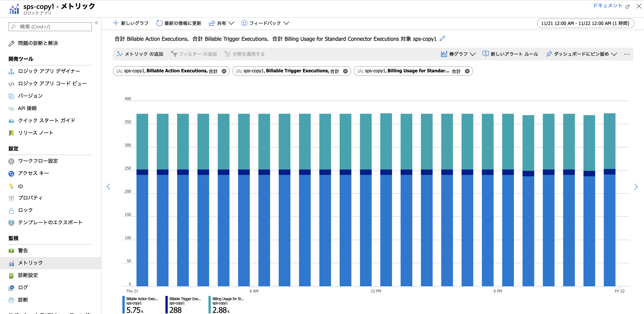This screenshot has height=314, width=644.
Task: Create a New alert rule
Action: pyautogui.click(x=510, y=54)
